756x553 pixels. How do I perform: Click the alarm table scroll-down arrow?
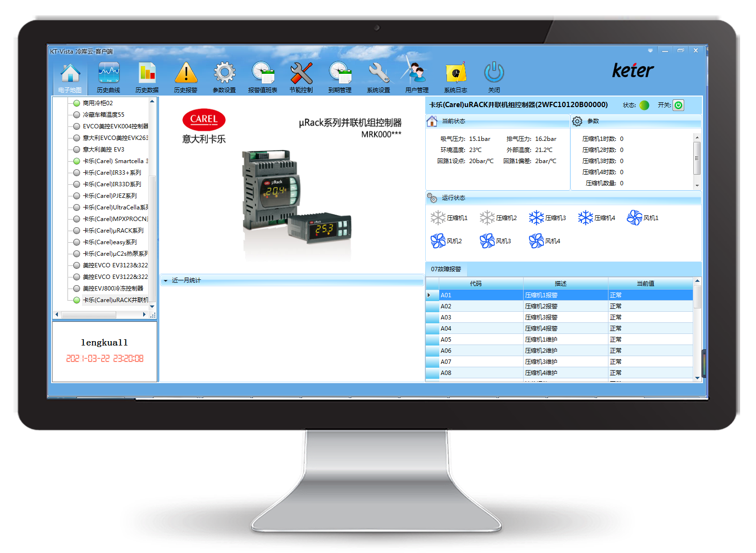point(697,378)
